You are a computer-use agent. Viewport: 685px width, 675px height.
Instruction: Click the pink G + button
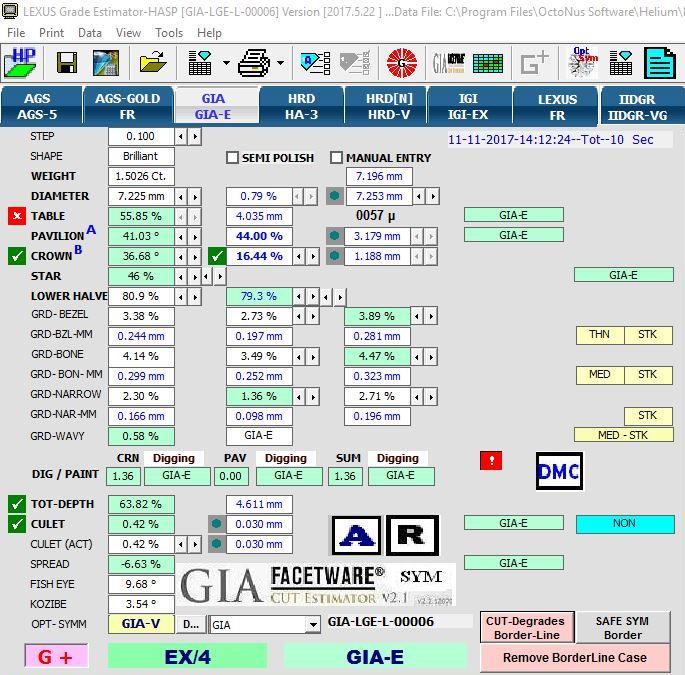56,656
